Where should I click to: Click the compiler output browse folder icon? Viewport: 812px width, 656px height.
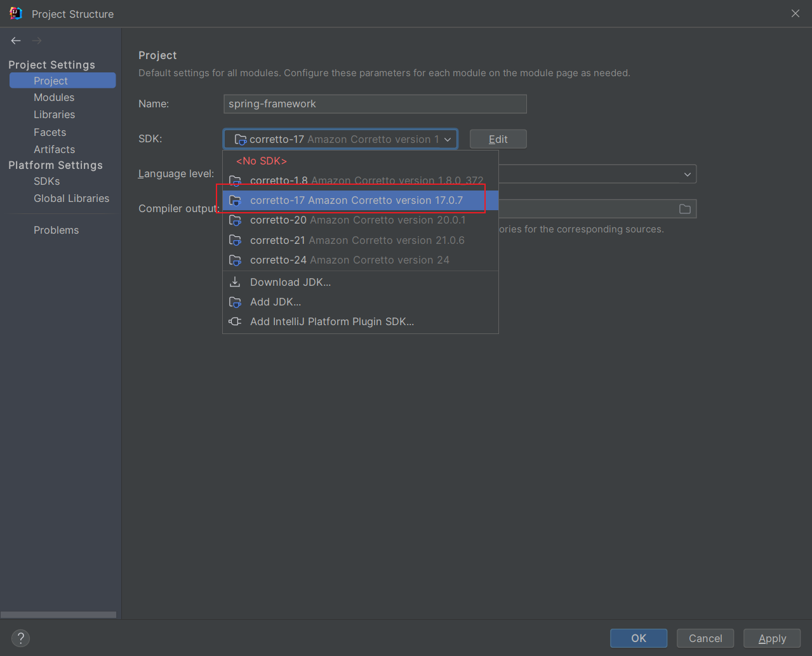pos(684,209)
